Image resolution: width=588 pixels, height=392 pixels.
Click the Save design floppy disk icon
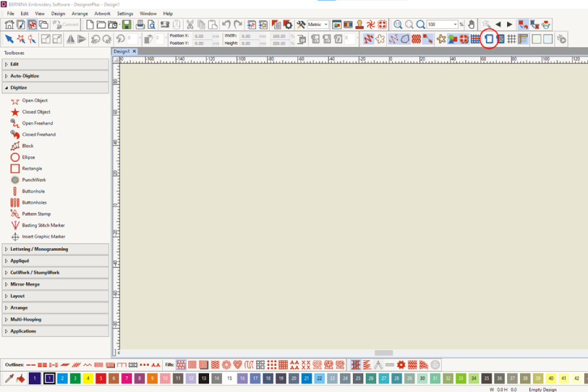[126, 24]
